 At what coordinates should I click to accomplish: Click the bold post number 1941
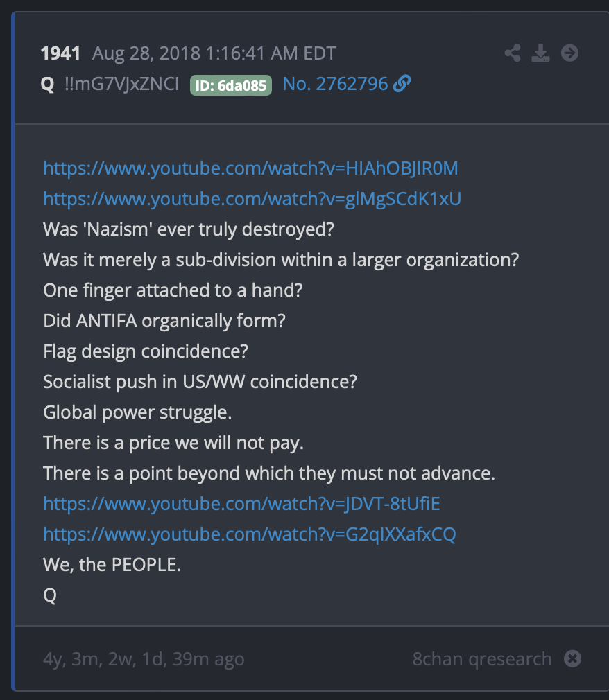(60, 53)
